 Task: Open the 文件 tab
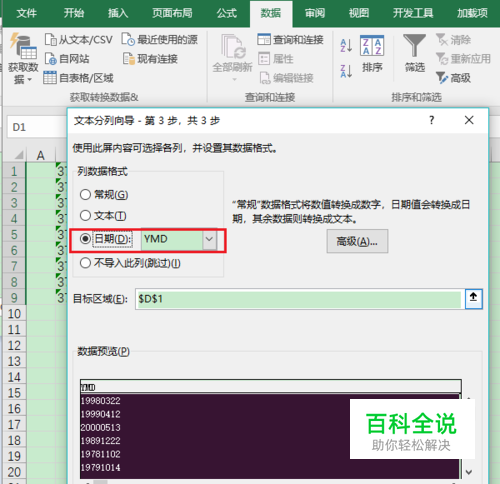26,13
